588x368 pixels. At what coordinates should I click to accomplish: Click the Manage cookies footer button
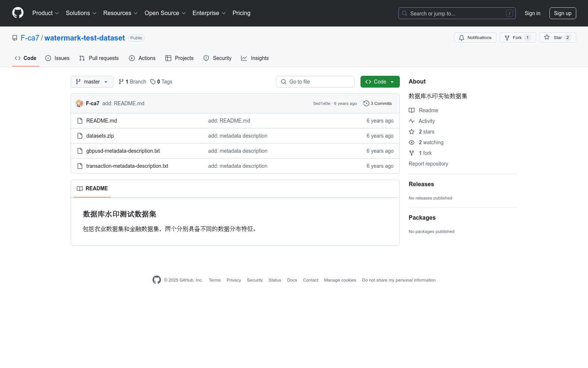coord(340,280)
